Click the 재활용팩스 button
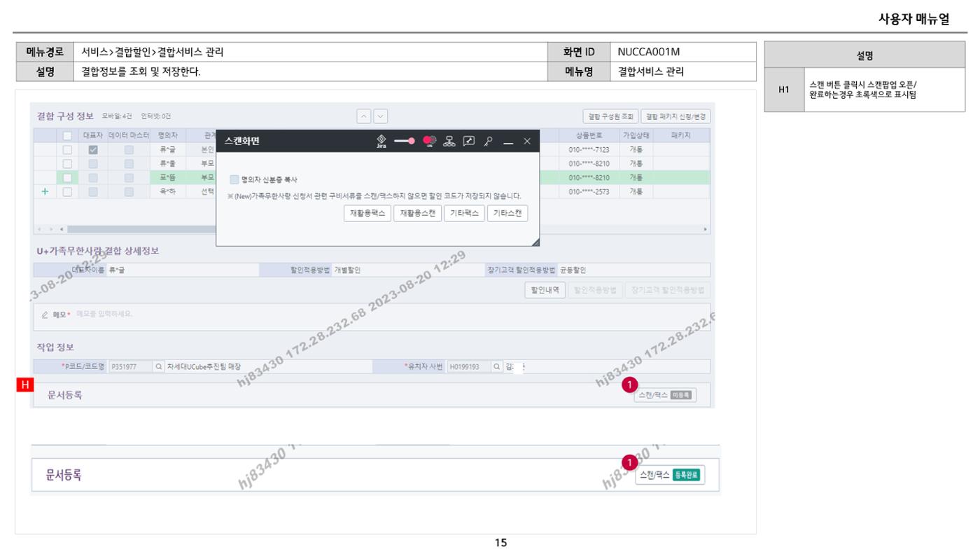Image resolution: width=980 pixels, height=552 pixels. coord(367,214)
